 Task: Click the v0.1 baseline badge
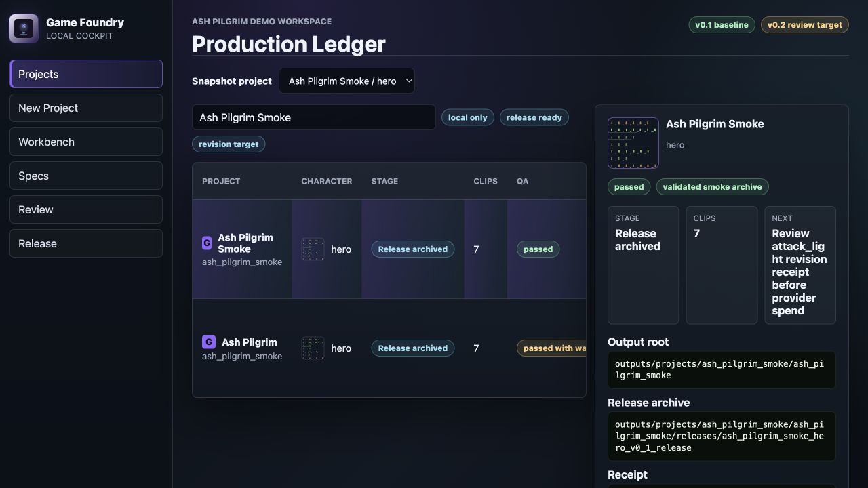point(722,25)
